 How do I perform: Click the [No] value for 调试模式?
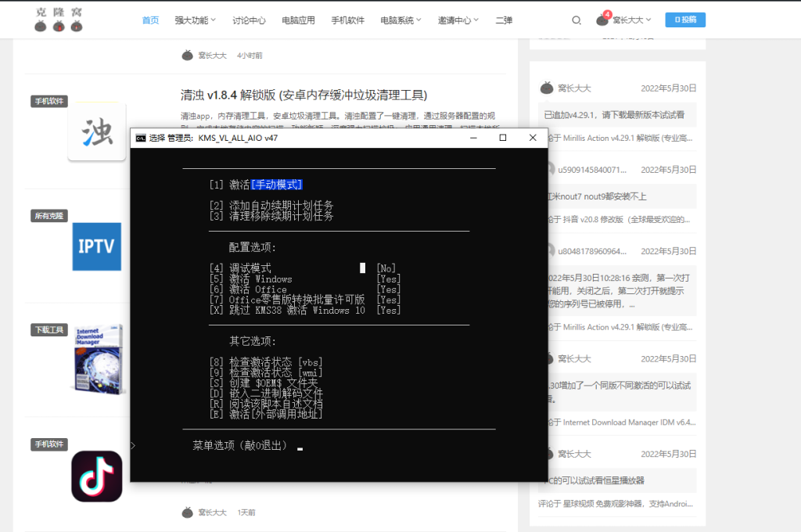(386, 268)
